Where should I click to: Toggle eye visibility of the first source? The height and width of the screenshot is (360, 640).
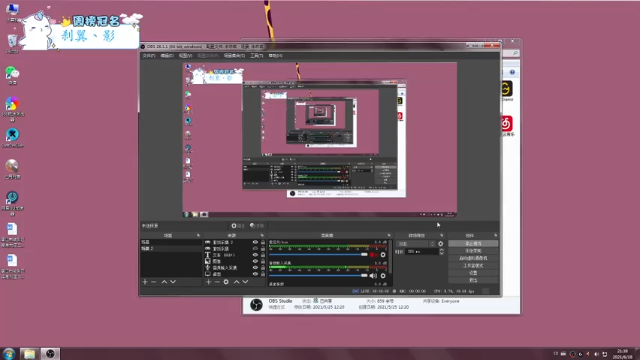(x=255, y=242)
